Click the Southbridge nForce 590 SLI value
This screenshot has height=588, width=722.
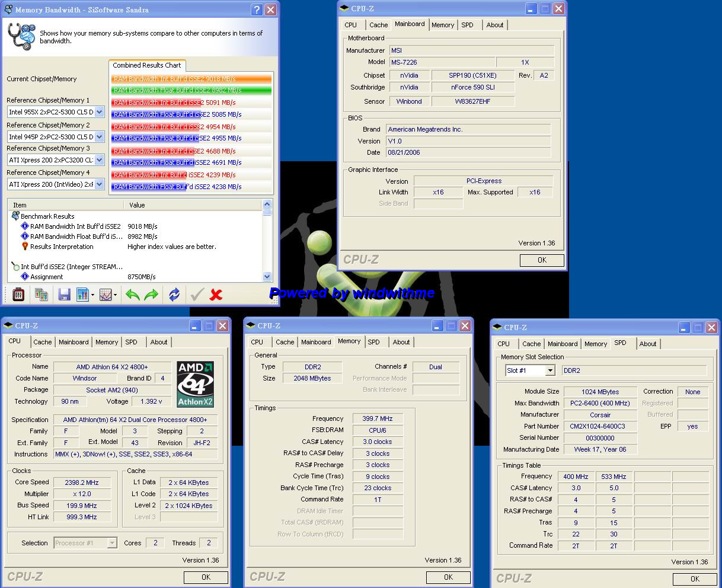click(x=472, y=87)
